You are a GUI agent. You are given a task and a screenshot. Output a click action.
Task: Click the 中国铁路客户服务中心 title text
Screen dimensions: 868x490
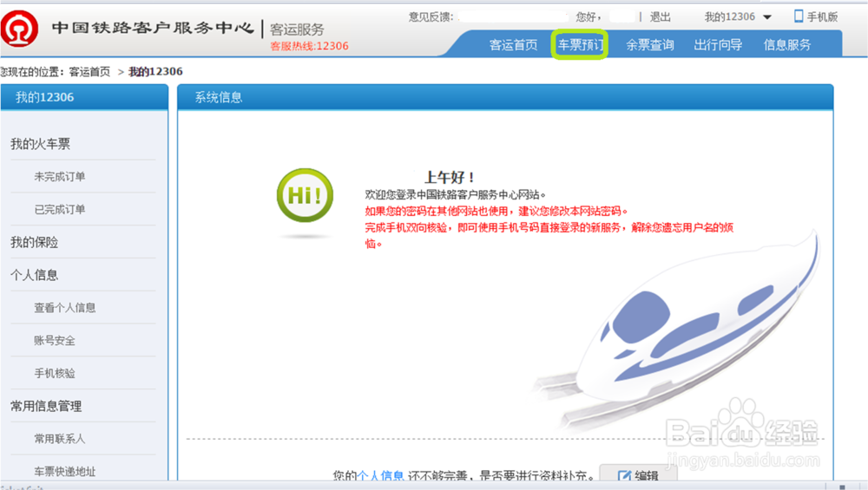153,28
